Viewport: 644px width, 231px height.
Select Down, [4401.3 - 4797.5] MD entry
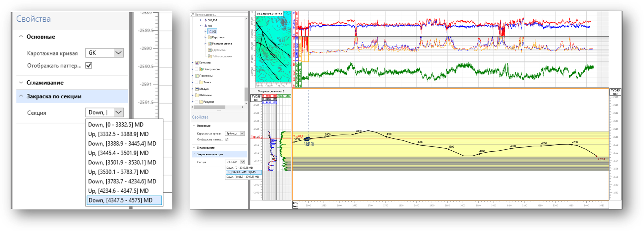click(x=243, y=177)
